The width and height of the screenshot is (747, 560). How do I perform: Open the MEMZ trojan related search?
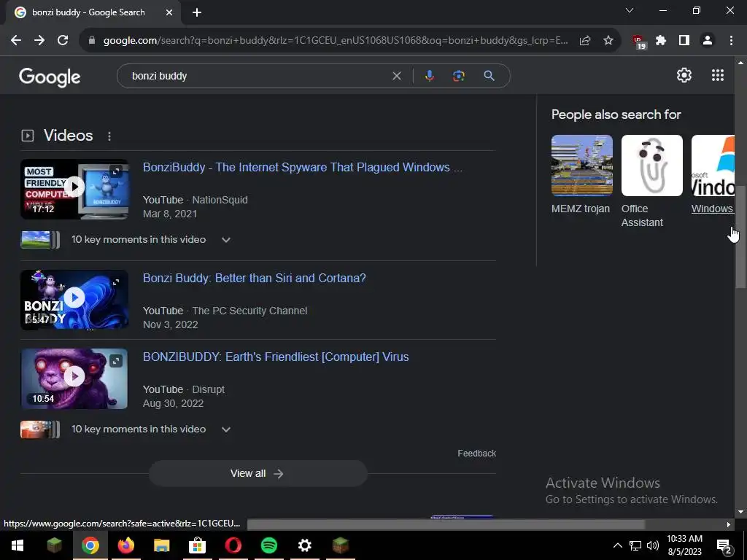click(581, 175)
